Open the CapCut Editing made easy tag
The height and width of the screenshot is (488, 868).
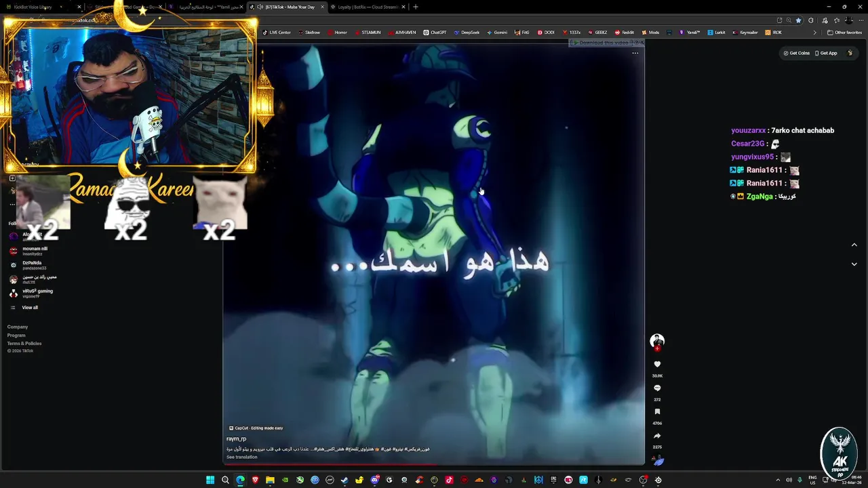pos(256,428)
